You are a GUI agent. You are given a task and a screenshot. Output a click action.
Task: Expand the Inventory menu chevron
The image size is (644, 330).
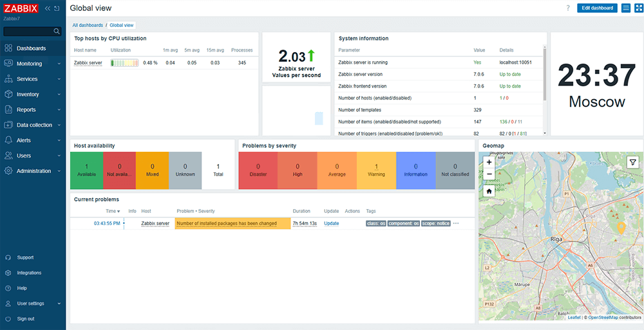(x=59, y=95)
